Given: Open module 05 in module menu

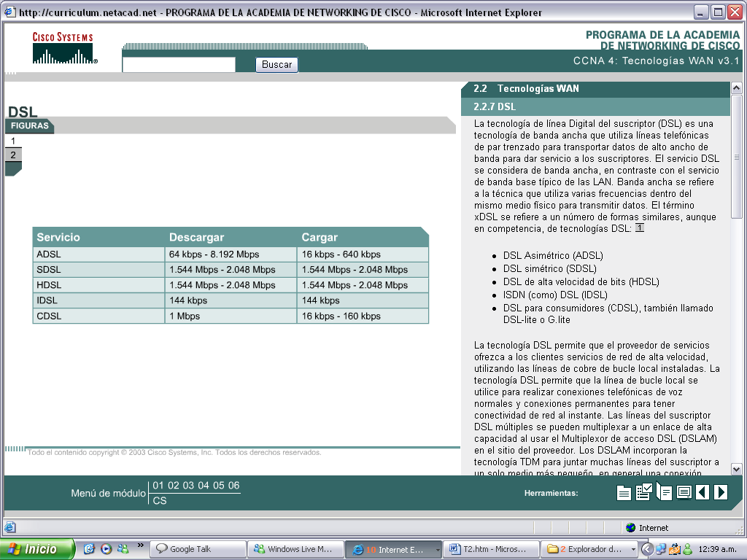Looking at the screenshot, I should 219,485.
